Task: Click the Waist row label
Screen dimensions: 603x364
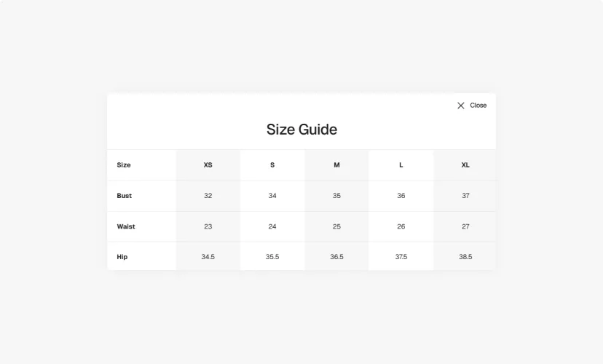Action: (126, 226)
